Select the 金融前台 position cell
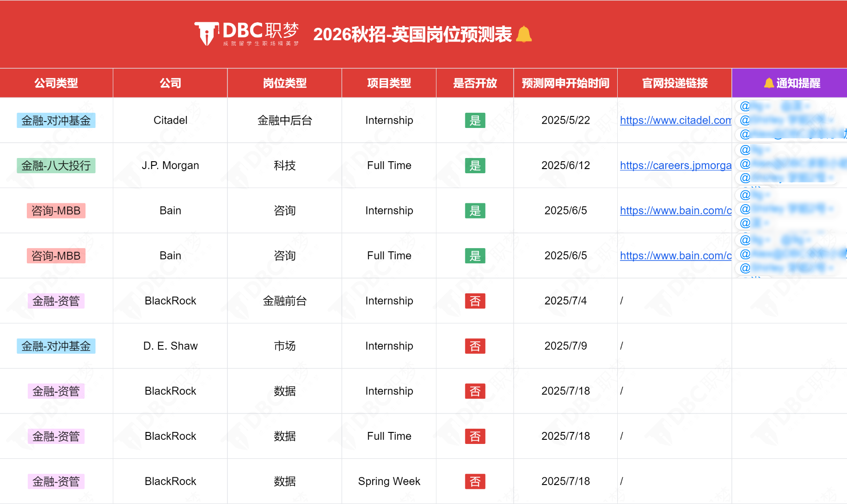This screenshot has height=504, width=847. (285, 301)
